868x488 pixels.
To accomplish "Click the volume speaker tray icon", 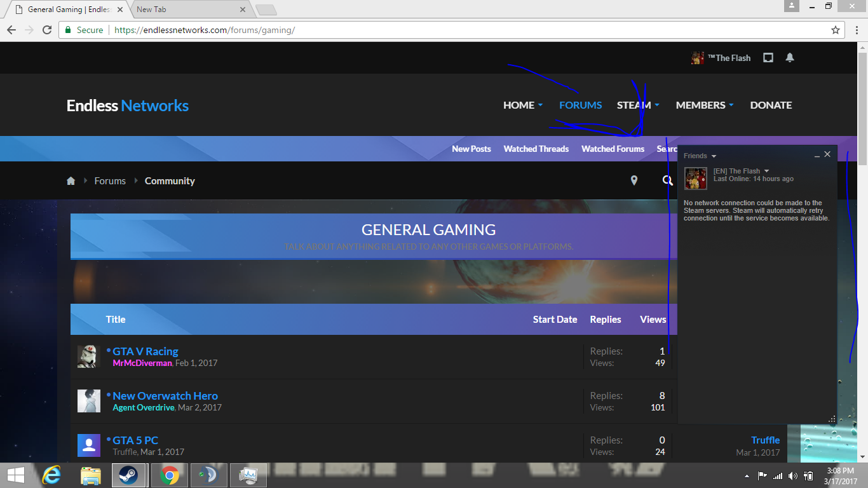I will pyautogui.click(x=792, y=476).
